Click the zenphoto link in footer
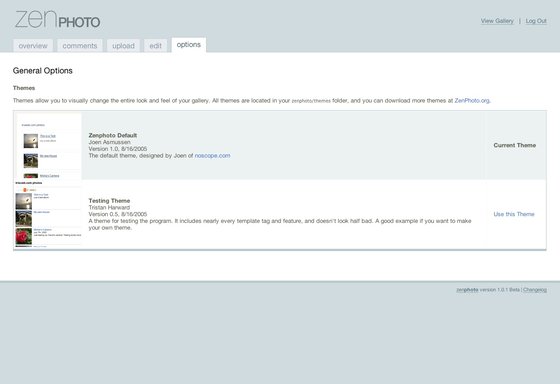 pos(467,290)
